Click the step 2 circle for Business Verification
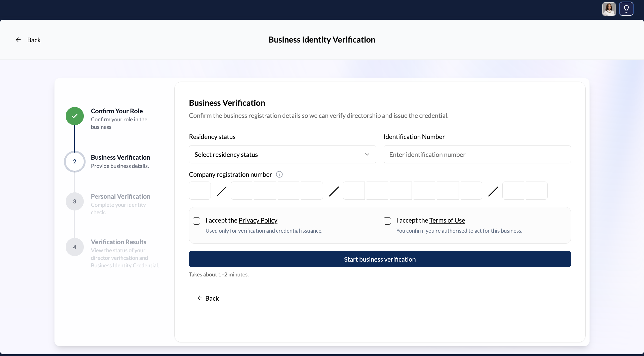Image resolution: width=644 pixels, height=356 pixels. [x=74, y=162]
